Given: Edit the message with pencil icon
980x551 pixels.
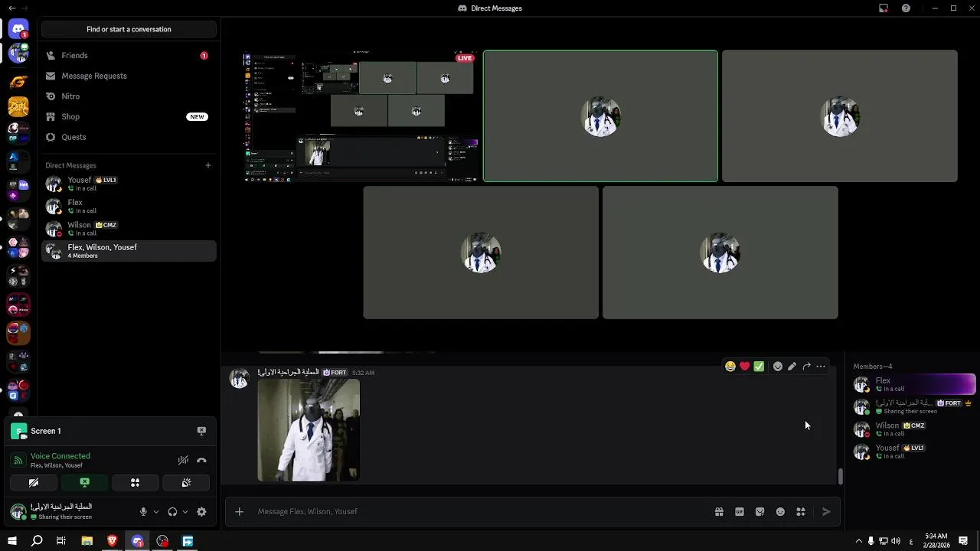Looking at the screenshot, I should pyautogui.click(x=792, y=367).
